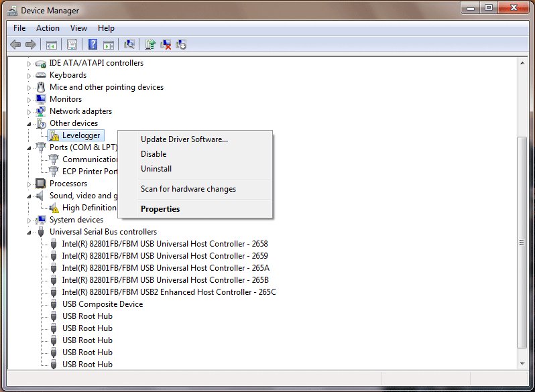This screenshot has width=535, height=392.
Task: Open the Action menu
Action: pos(48,28)
